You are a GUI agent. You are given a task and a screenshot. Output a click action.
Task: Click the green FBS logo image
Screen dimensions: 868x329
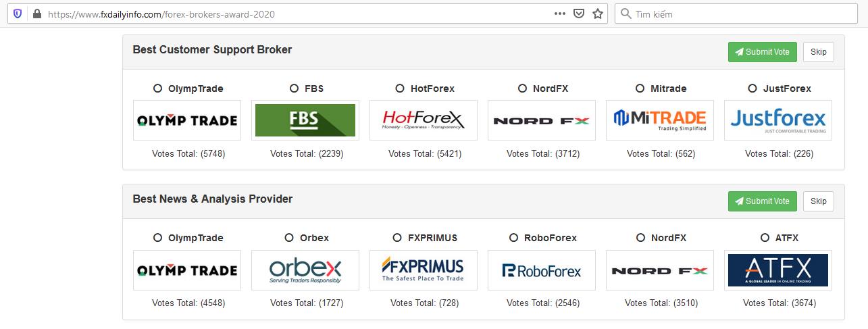pyautogui.click(x=305, y=120)
